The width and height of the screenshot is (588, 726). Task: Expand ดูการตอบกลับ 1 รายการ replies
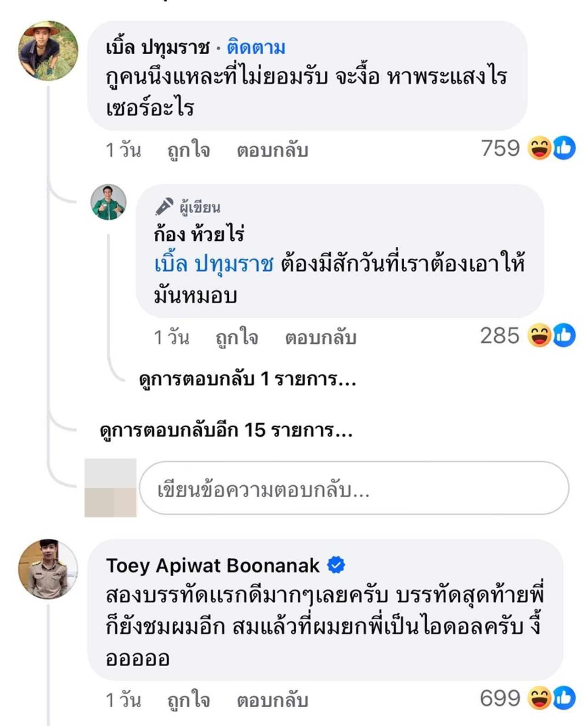[x=247, y=379]
